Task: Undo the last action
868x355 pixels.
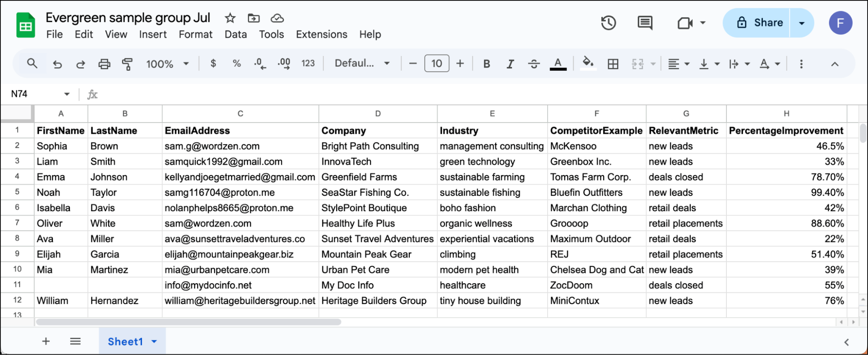Action: pos(57,64)
